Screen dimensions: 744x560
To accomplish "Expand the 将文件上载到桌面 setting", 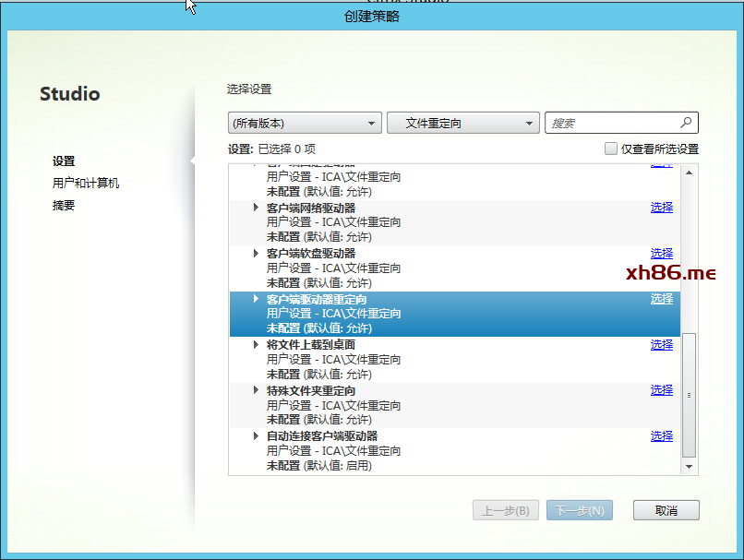I will [x=256, y=344].
